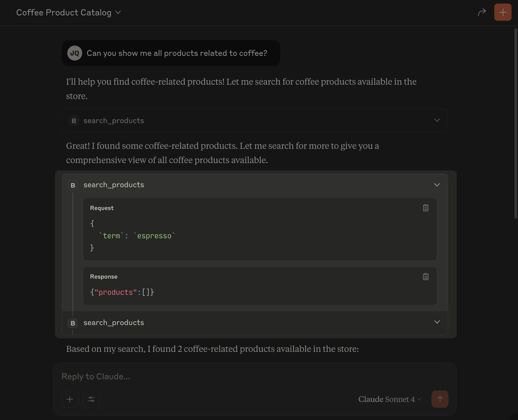The height and width of the screenshot is (420, 518).
Task: Open the Claude Sonnet 4 model selector
Action: point(389,399)
